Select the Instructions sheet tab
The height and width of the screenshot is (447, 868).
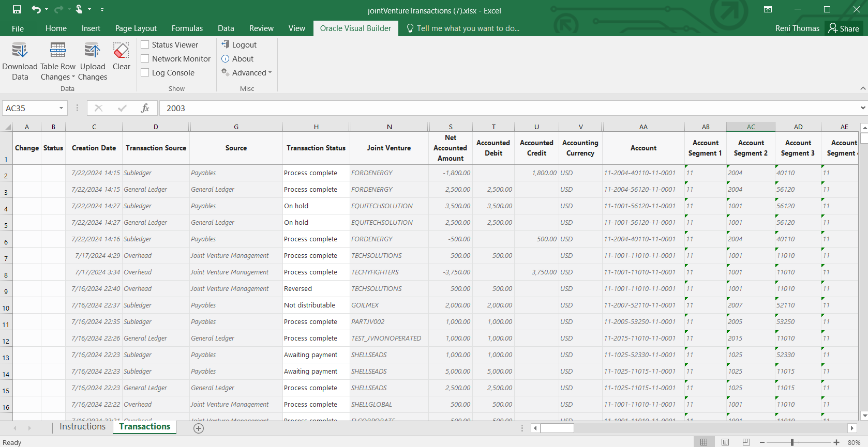click(83, 427)
